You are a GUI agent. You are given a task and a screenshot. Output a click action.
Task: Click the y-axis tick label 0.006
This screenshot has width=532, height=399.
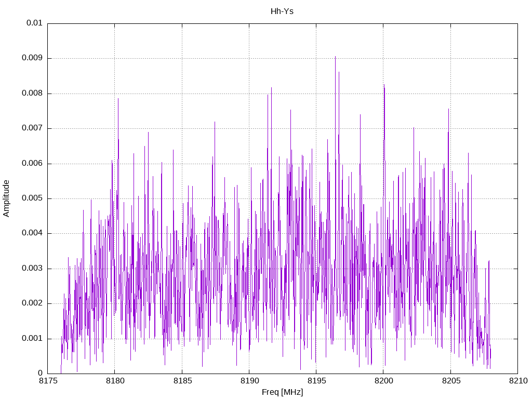click(32, 163)
